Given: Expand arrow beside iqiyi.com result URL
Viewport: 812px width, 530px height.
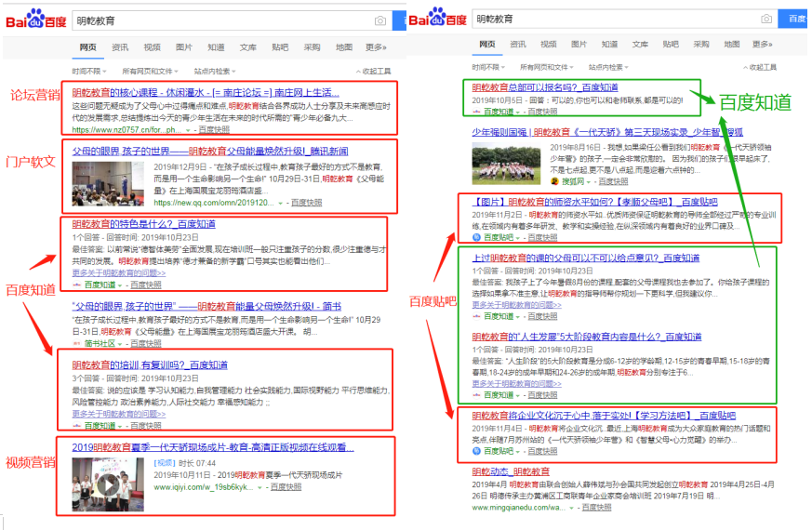Looking at the screenshot, I should click(260, 487).
